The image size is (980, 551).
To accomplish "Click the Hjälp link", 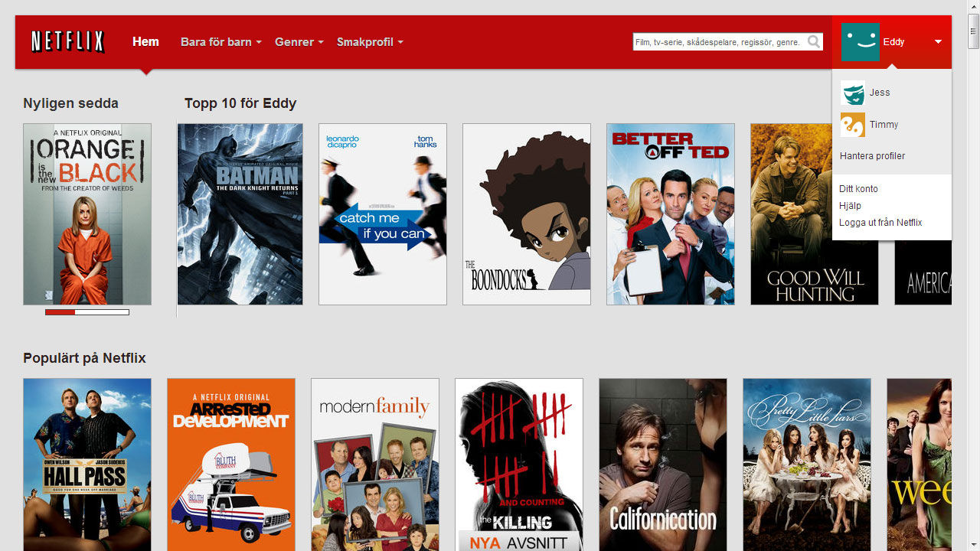I will click(x=850, y=206).
